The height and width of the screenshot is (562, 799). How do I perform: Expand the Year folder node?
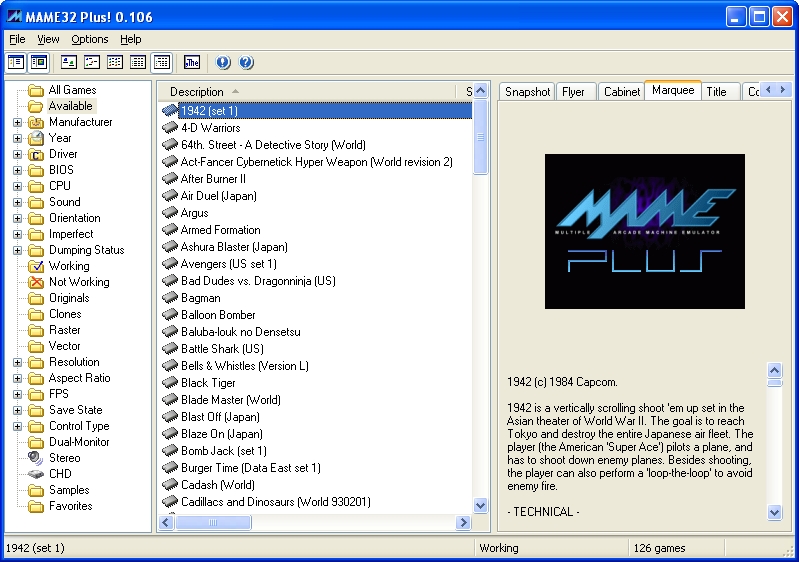(17, 138)
